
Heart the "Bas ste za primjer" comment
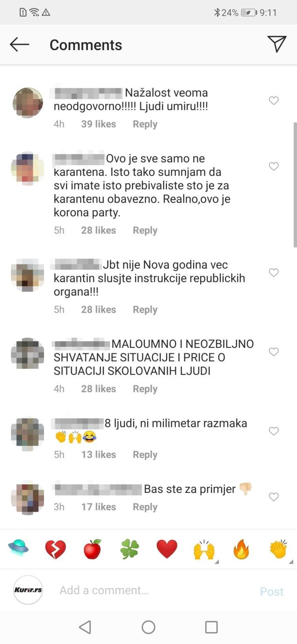274,497
